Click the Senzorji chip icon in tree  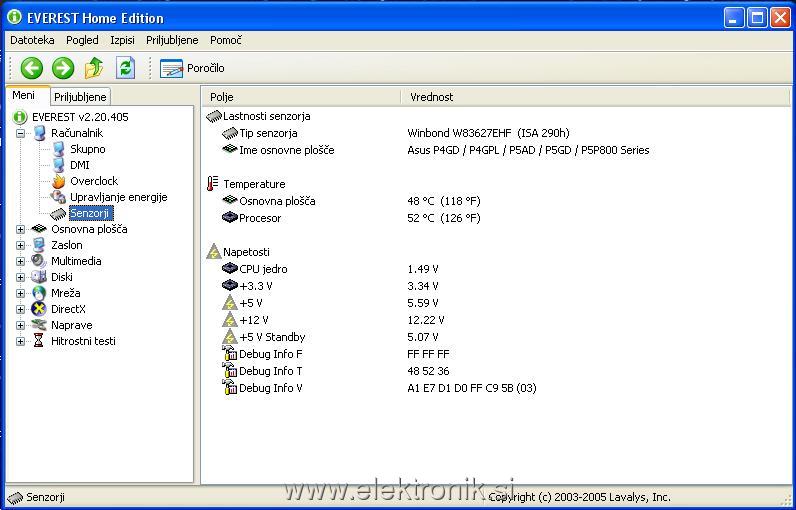click(58, 214)
